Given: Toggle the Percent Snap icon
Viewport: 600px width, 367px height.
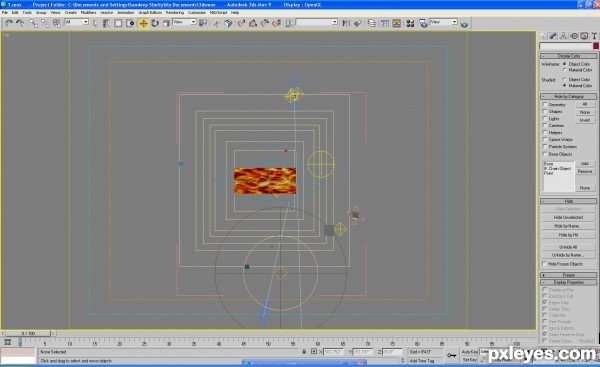Looking at the screenshot, I should (x=265, y=23).
